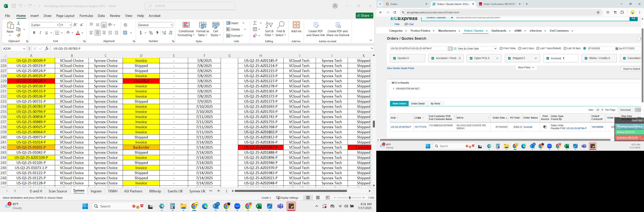Center align text horizontally
This screenshot has width=644, height=212.
(x=97, y=33)
